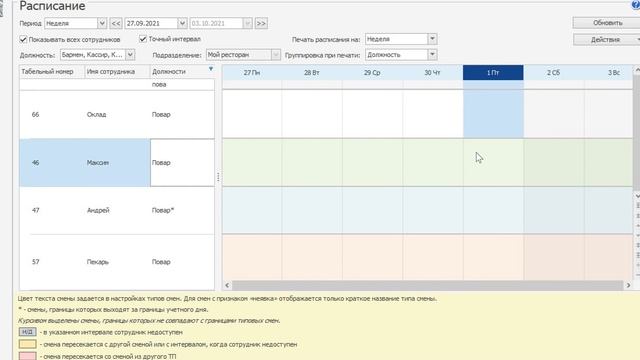Image resolution: width=640 pixels, height=360 pixels.
Task: Click personnel number 46
Action: tap(36, 162)
